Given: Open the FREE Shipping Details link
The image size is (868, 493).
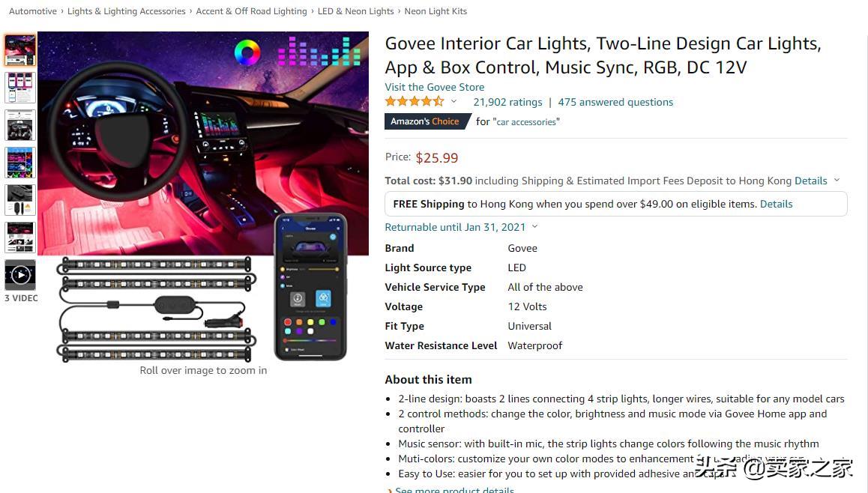Looking at the screenshot, I should (776, 204).
